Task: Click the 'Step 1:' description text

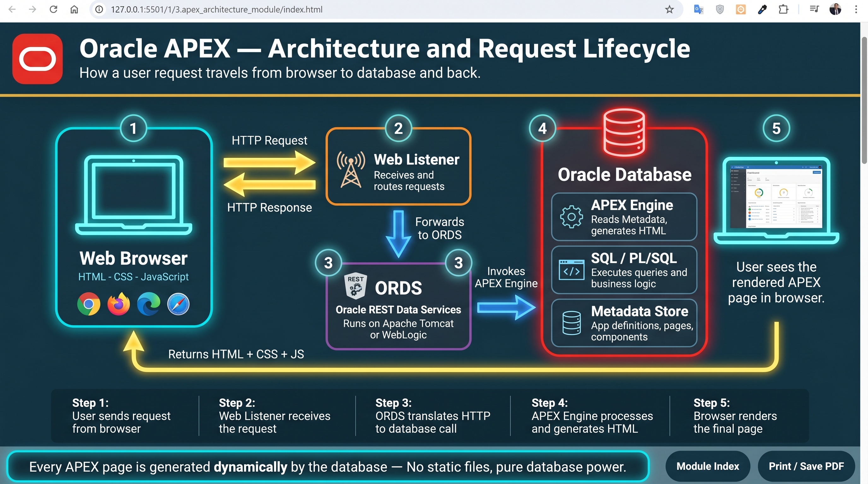Action: click(x=121, y=422)
